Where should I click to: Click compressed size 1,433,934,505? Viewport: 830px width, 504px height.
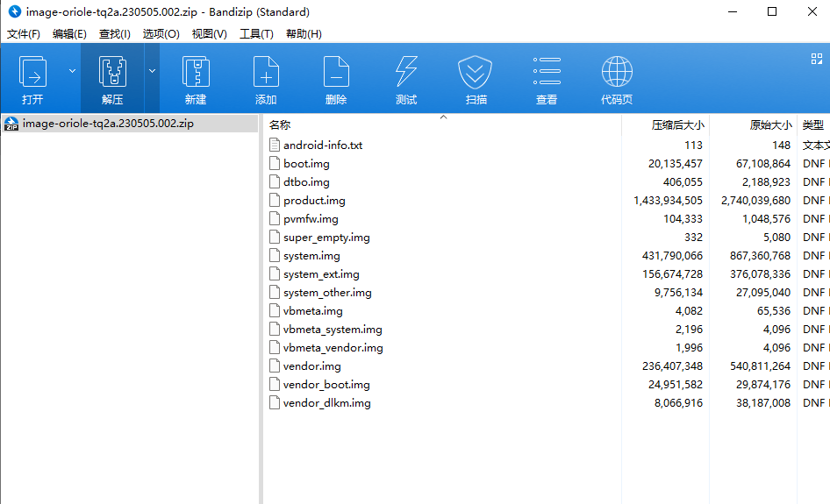tap(668, 201)
